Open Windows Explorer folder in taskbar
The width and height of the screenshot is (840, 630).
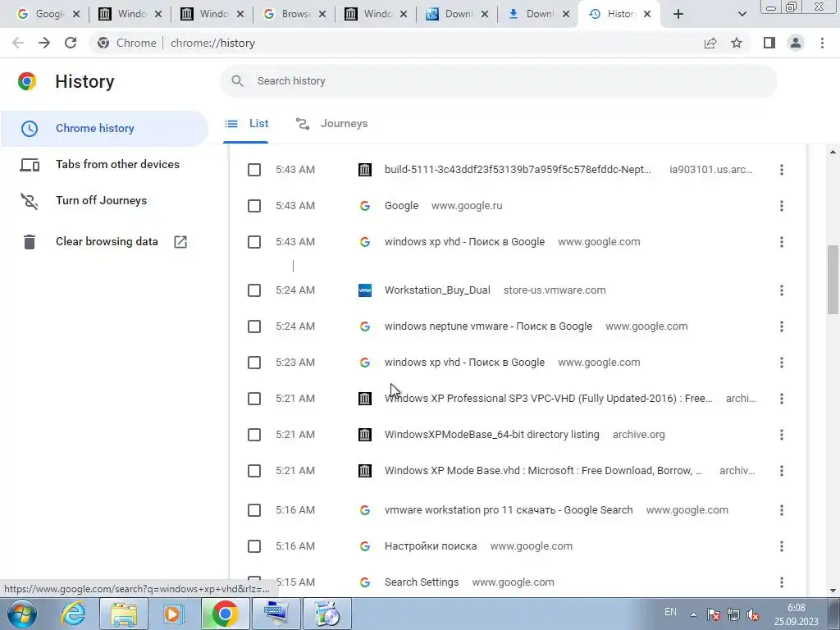(124, 614)
